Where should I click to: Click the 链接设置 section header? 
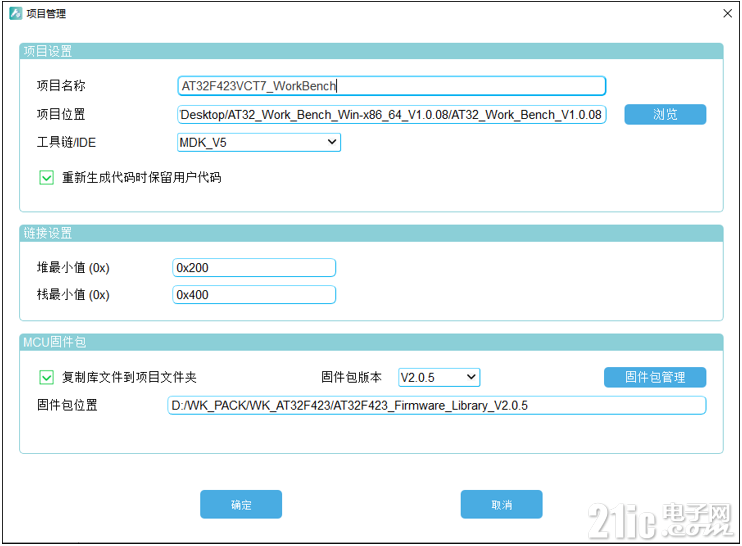[371, 233]
